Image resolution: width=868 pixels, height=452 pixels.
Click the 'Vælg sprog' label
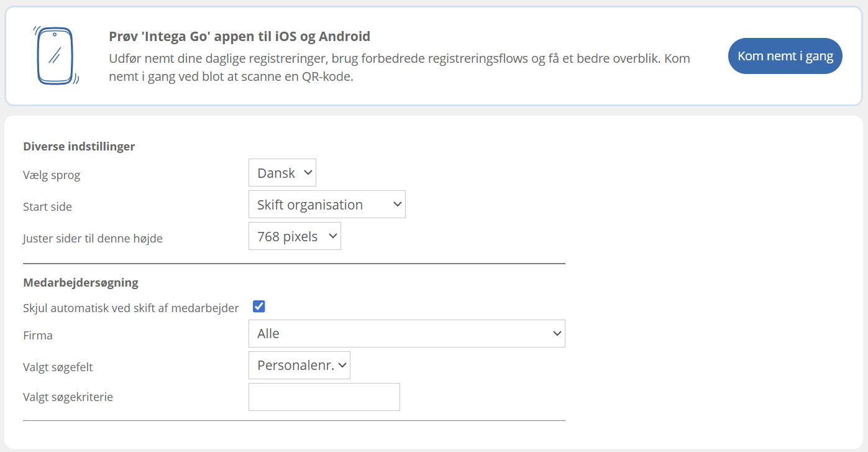point(52,175)
